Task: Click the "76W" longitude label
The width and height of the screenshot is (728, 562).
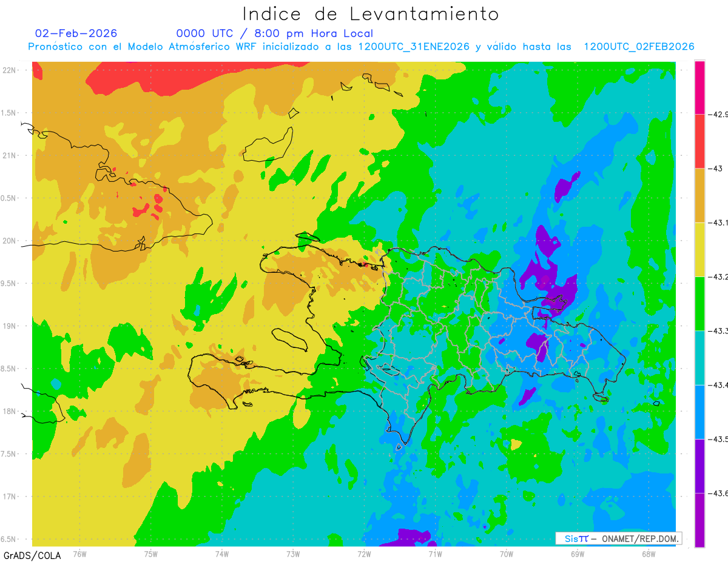Action: [79, 554]
